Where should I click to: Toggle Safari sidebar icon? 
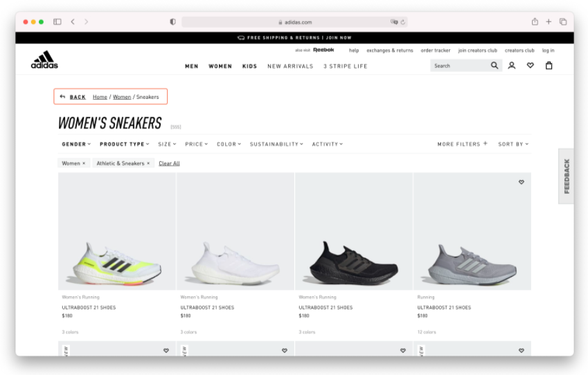click(57, 22)
